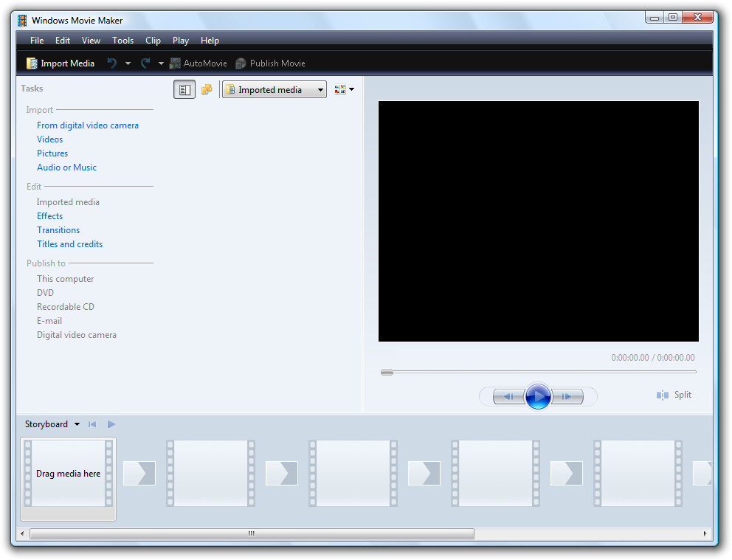Click the DVD publish option
Viewport: 732px width, 560px height.
[x=45, y=293]
